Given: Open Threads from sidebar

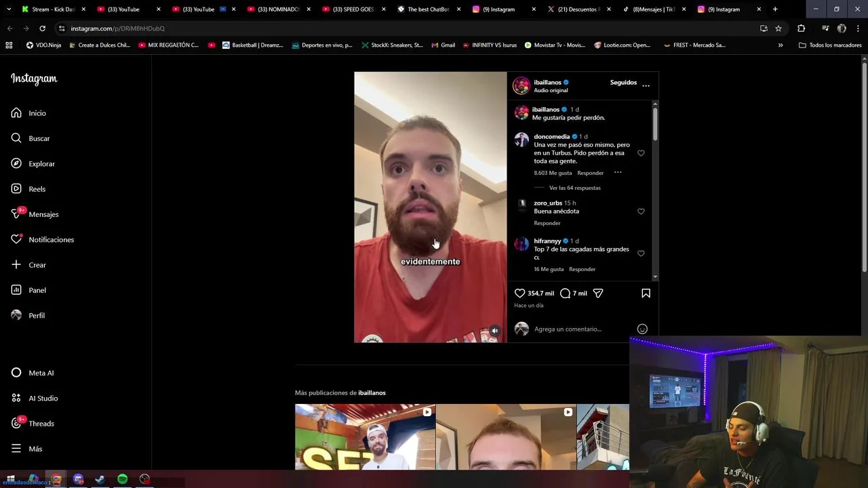Looking at the screenshot, I should pos(33,424).
